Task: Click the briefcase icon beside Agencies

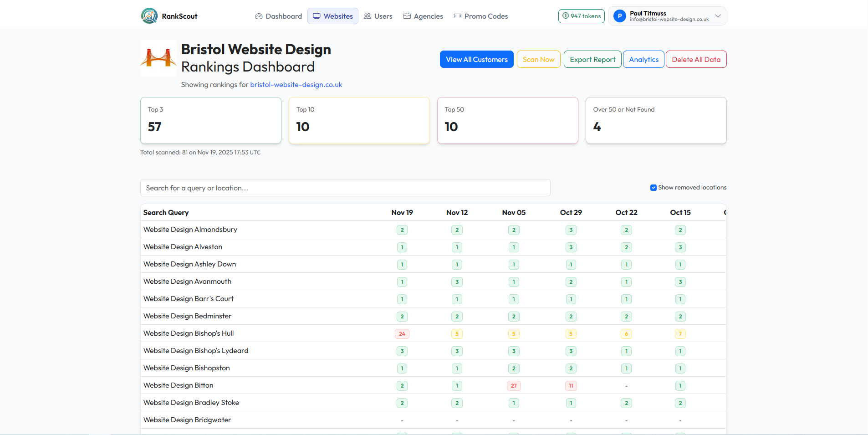Action: click(x=407, y=16)
